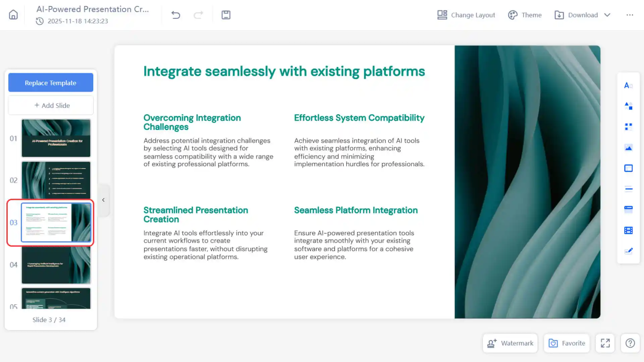Click the video film-strip icon
The width and height of the screenshot is (644, 362).
(x=628, y=230)
